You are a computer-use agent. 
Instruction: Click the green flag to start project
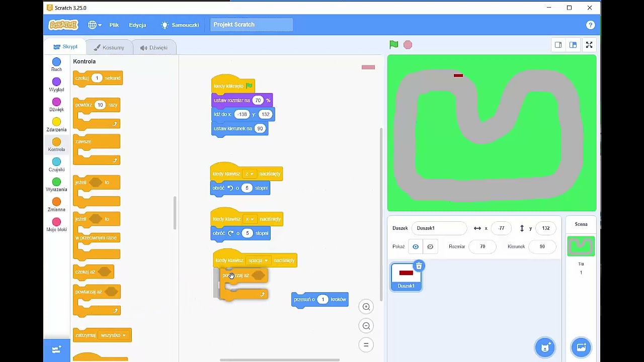(394, 45)
